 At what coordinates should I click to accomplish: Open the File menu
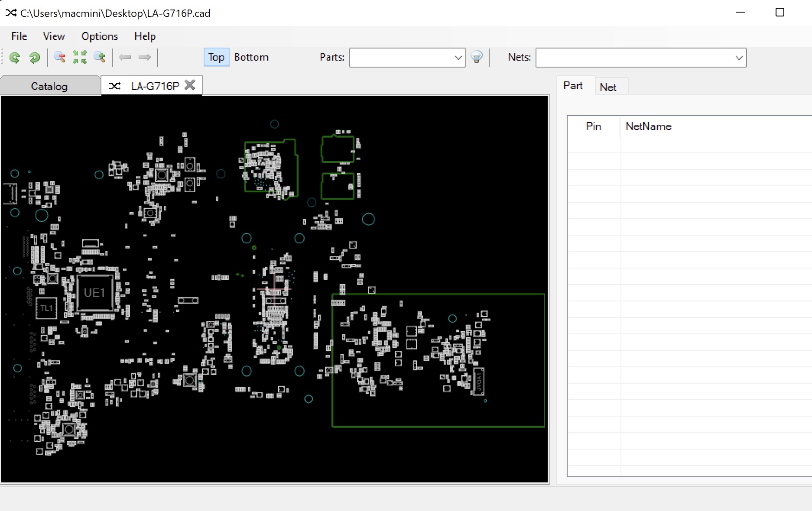tap(19, 36)
